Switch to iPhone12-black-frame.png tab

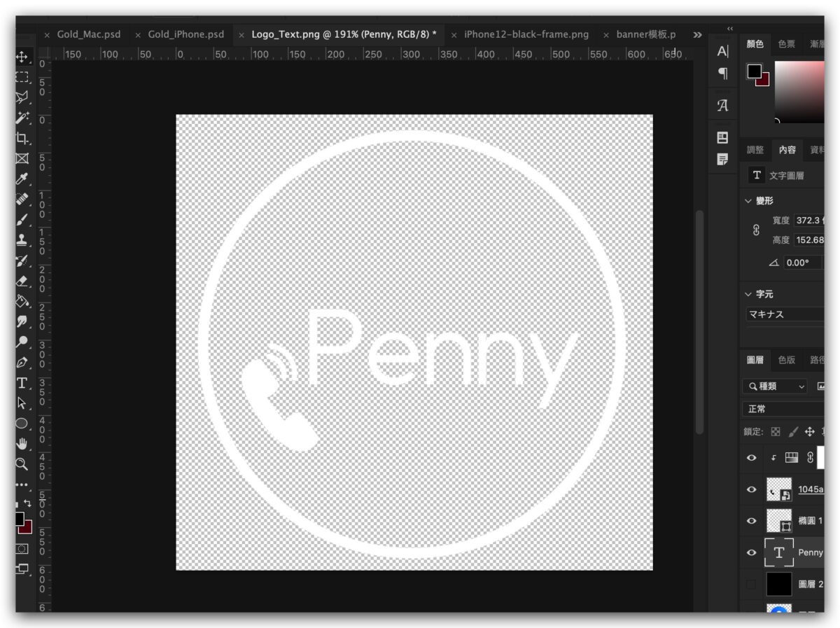click(x=526, y=34)
